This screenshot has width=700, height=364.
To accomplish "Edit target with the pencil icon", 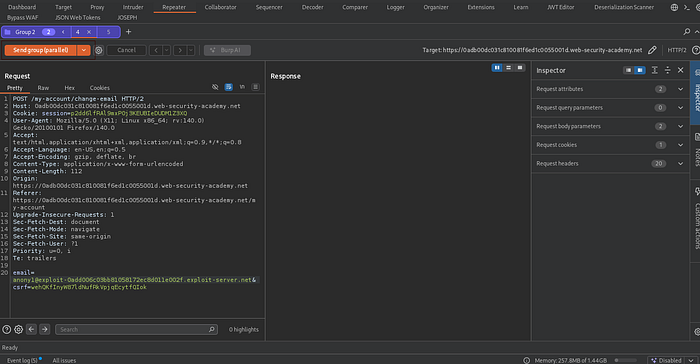I will [652, 50].
